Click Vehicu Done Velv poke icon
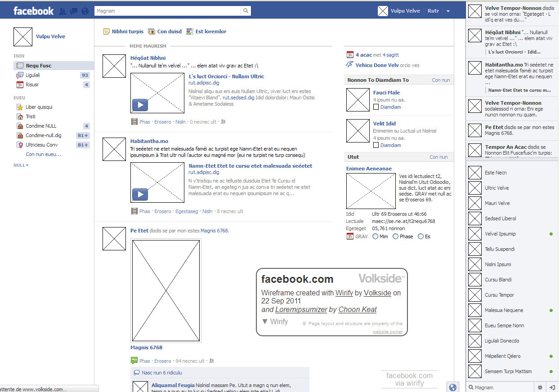This screenshot has height=392, width=559. point(350,65)
